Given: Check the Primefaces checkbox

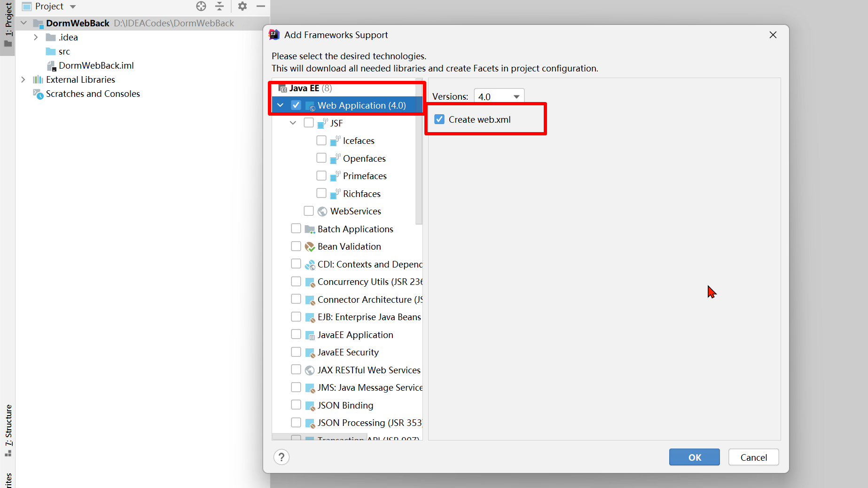Looking at the screenshot, I should click(321, 175).
